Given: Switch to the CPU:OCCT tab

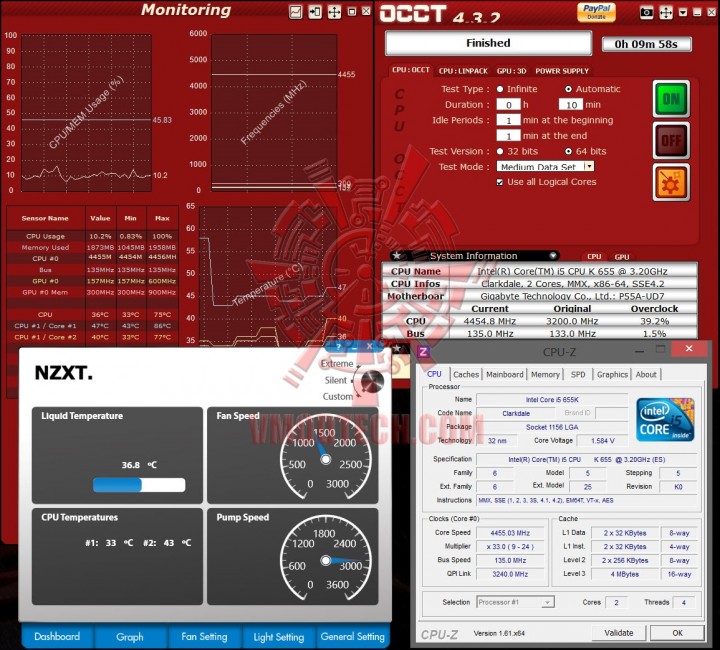Looking at the screenshot, I should pyautogui.click(x=411, y=70).
